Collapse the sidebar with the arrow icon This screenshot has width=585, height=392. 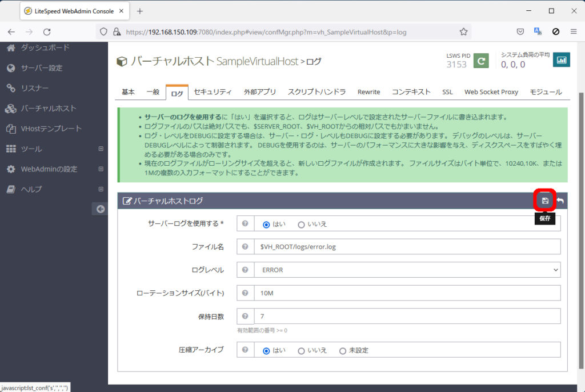click(x=101, y=209)
